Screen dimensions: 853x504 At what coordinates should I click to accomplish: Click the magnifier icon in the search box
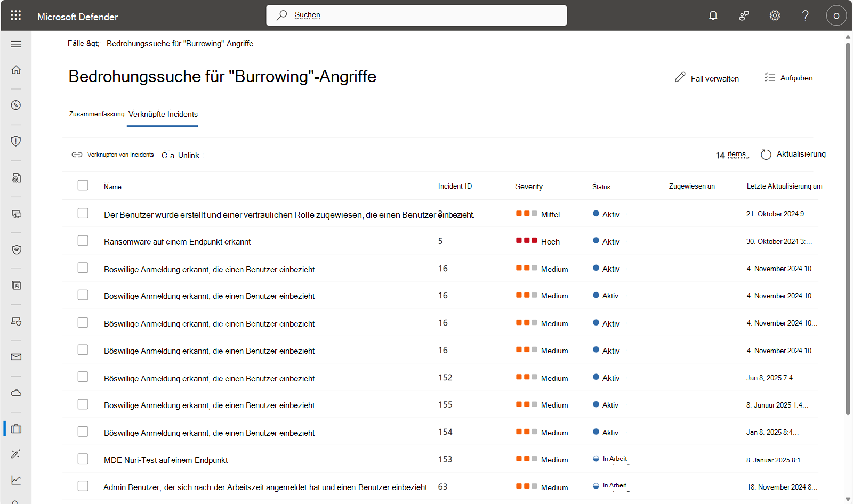click(281, 15)
